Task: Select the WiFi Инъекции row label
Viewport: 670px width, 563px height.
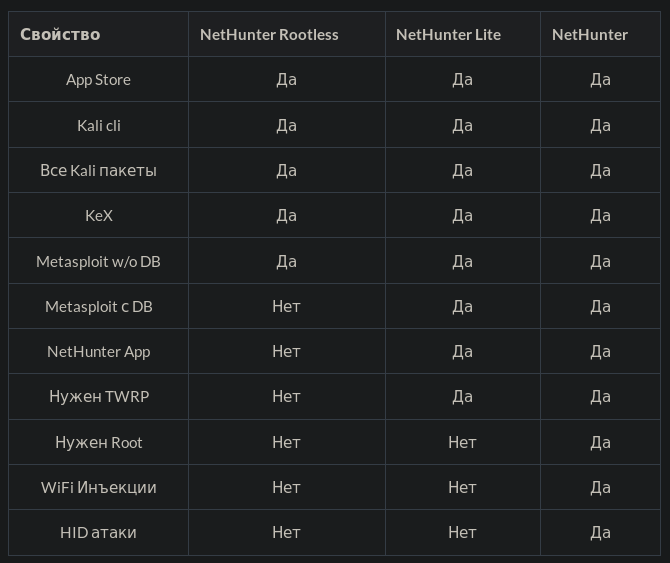Action: tap(98, 487)
